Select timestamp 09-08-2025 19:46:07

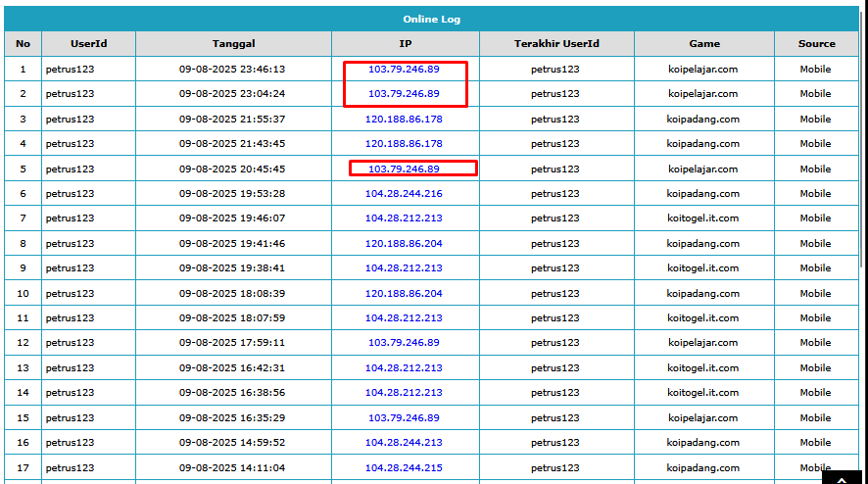click(232, 218)
